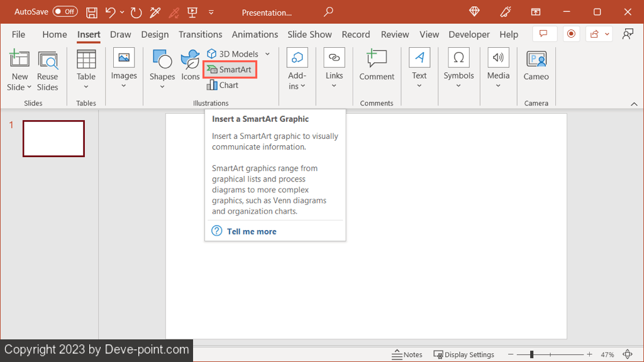Select slide 1 thumbnail

click(53, 138)
